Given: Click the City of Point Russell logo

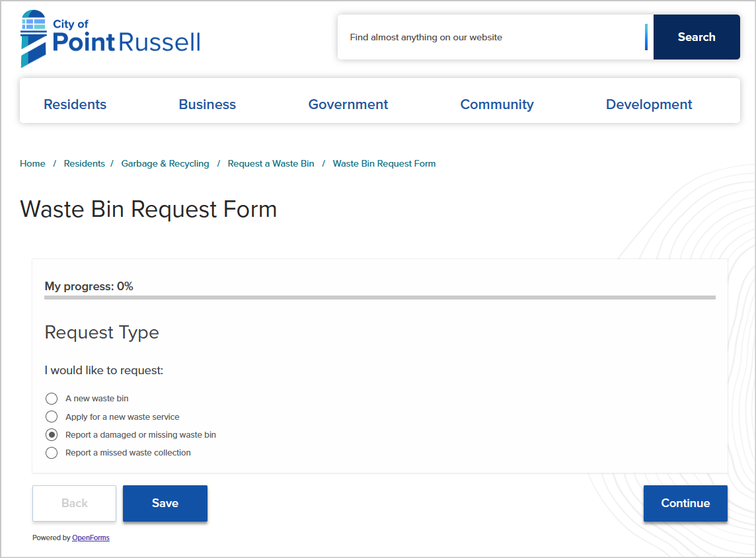Looking at the screenshot, I should 110,38.
